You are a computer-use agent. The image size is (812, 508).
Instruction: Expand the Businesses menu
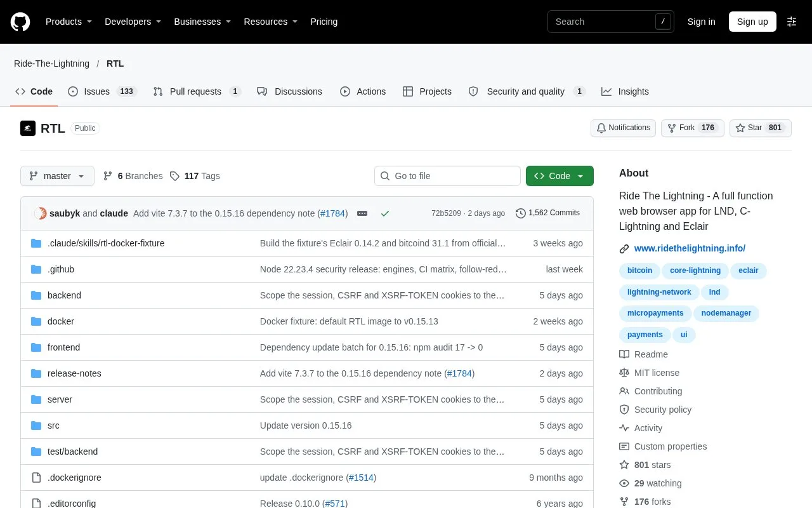click(202, 22)
